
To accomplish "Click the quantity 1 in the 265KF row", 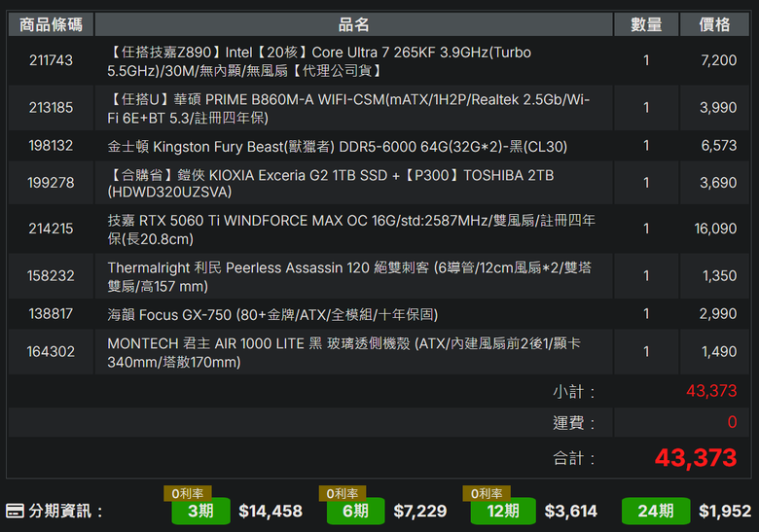I will coord(646,60).
